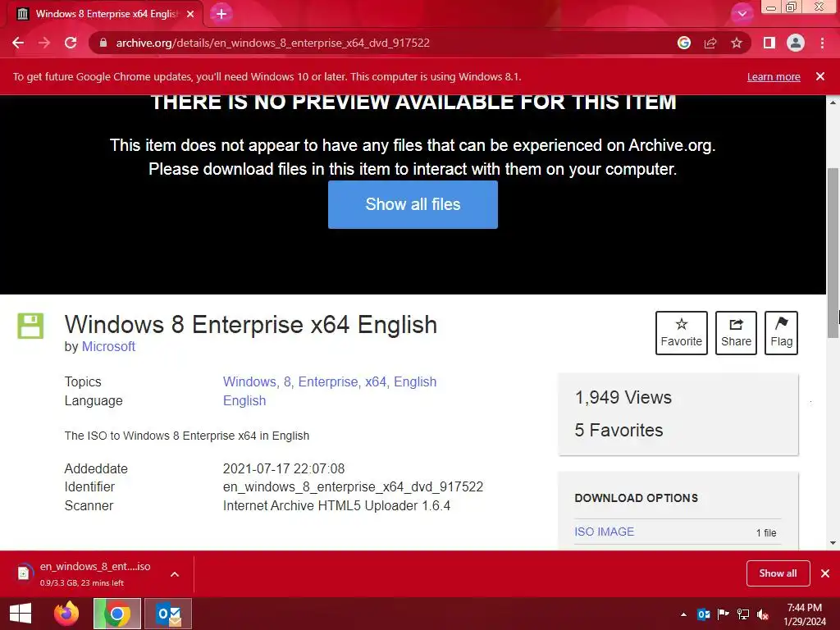This screenshot has height=630, width=840.
Task: Toggle the browser side panel
Action: click(x=769, y=43)
